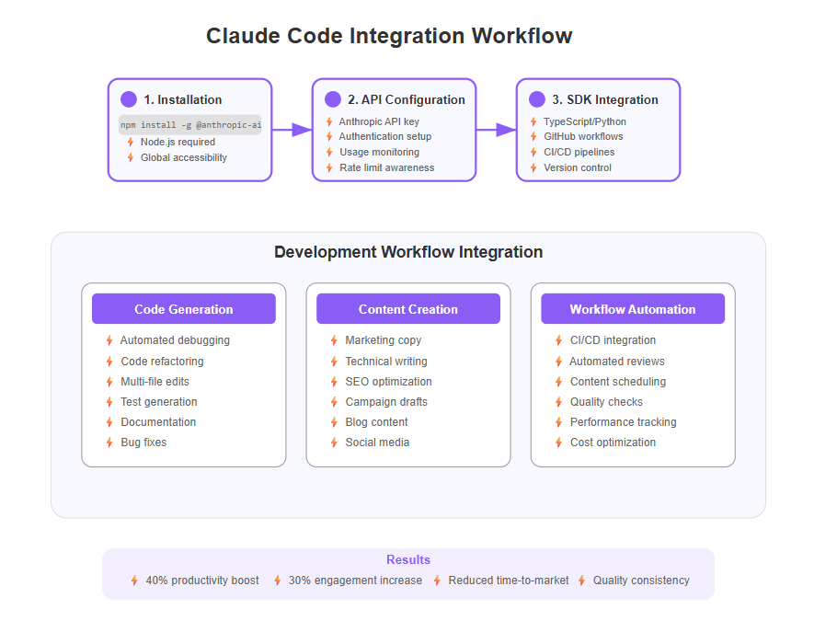814x644 pixels.
Task: Click the '2. API Configuration' step title
Action: pyautogui.click(x=407, y=99)
